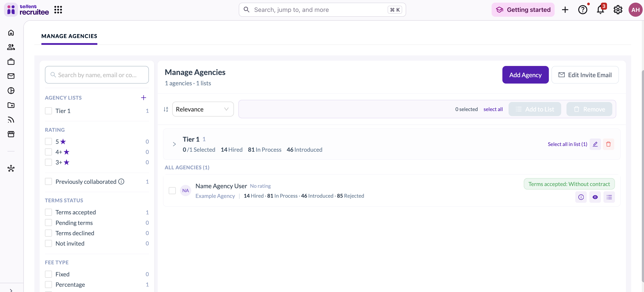Click info icon beside Previously collaborated
The height and width of the screenshot is (292, 644).
click(121, 181)
